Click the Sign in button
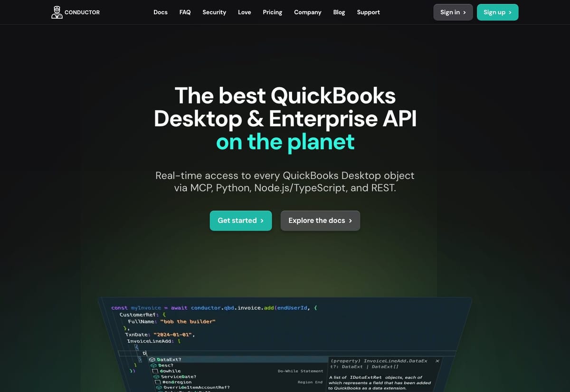The height and width of the screenshot is (392, 570). [453, 12]
